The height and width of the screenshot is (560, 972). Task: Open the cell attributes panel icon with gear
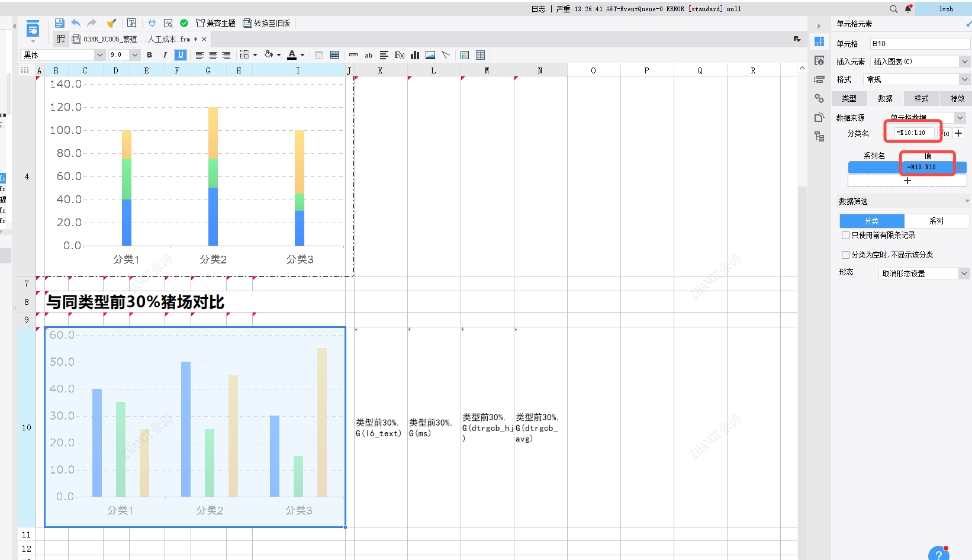coord(819,60)
